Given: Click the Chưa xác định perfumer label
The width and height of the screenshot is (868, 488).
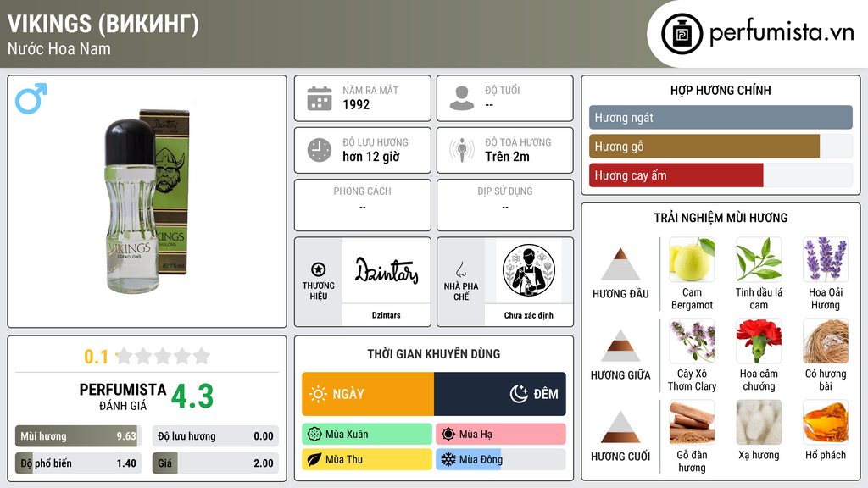Looking at the screenshot, I should (x=529, y=315).
